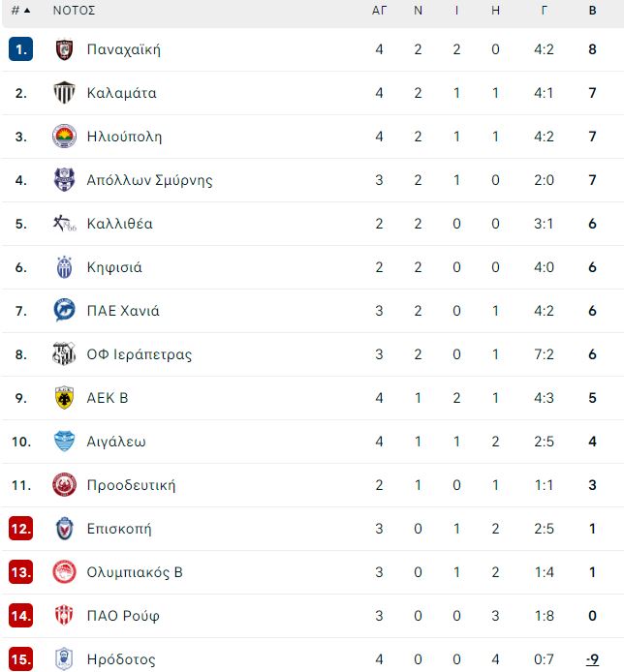Select the ΝΟΤΟΣ group header

pyautogui.click(x=74, y=11)
